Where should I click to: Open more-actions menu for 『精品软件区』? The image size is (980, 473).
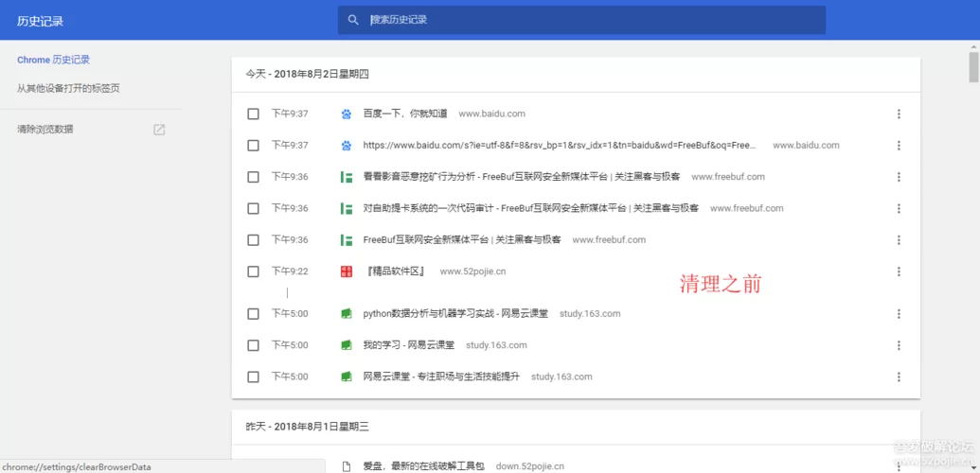(899, 272)
